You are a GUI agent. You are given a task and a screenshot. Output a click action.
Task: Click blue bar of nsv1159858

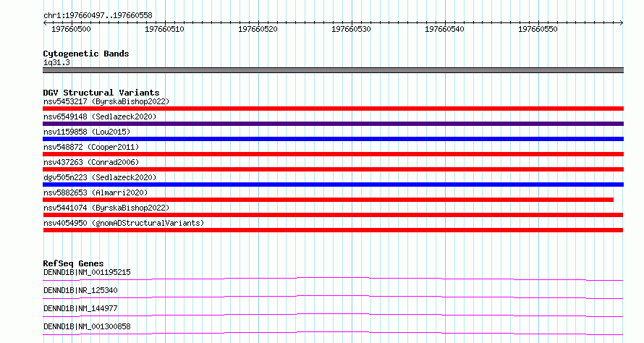coord(333,139)
